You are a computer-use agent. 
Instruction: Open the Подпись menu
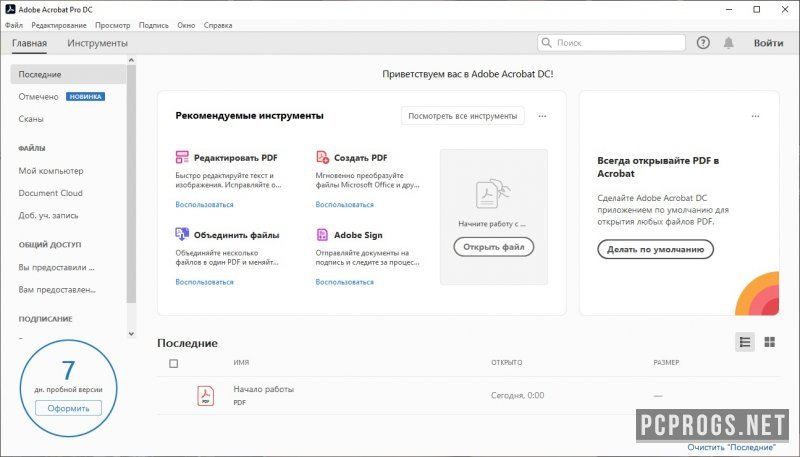(154, 25)
